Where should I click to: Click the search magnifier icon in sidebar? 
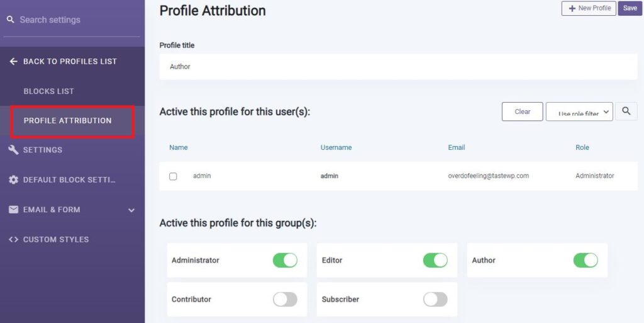(x=11, y=20)
